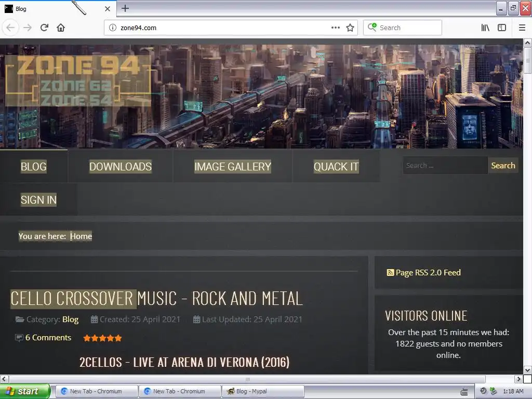Click the site Search button
The image size is (532, 399).
click(503, 166)
